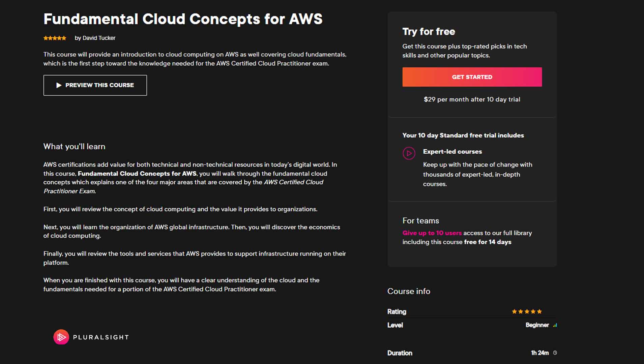Viewport: 644px width, 364px height.
Task: Open the Try for free panel heading
Action: coord(428,31)
